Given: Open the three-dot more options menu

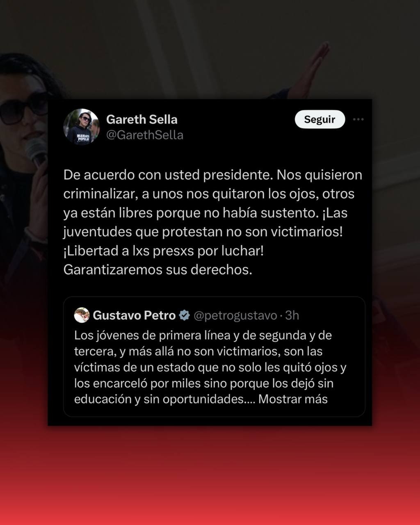Looking at the screenshot, I should tap(358, 119).
